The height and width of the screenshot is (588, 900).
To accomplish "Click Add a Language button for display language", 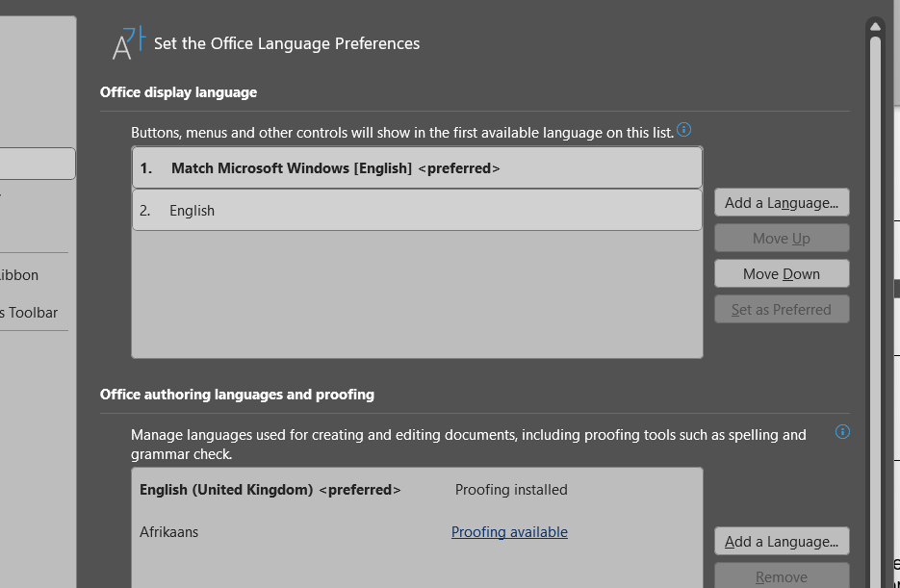I will coord(782,202).
